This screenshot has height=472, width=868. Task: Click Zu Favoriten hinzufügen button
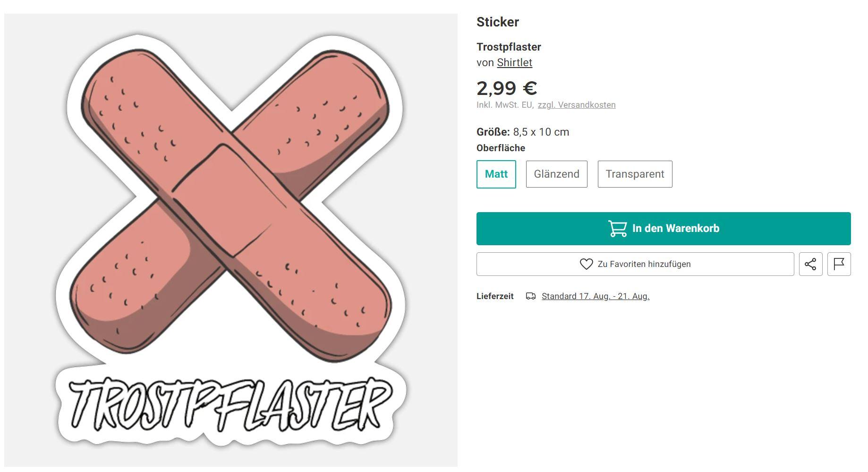pos(635,264)
